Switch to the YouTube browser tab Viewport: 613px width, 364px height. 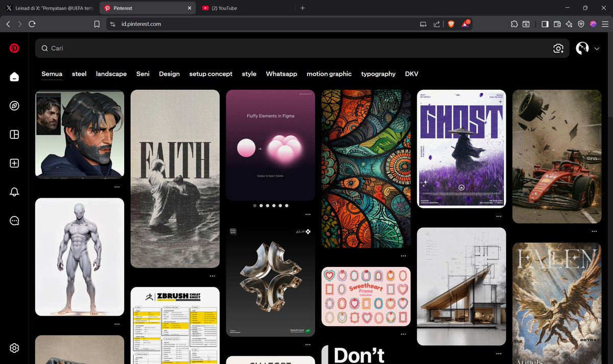(245, 8)
